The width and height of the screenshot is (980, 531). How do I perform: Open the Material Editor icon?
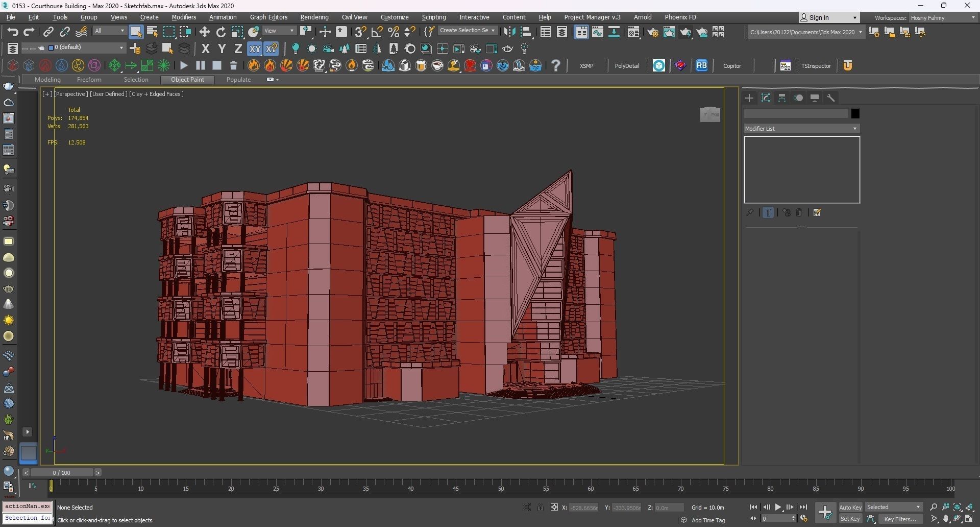(x=633, y=32)
